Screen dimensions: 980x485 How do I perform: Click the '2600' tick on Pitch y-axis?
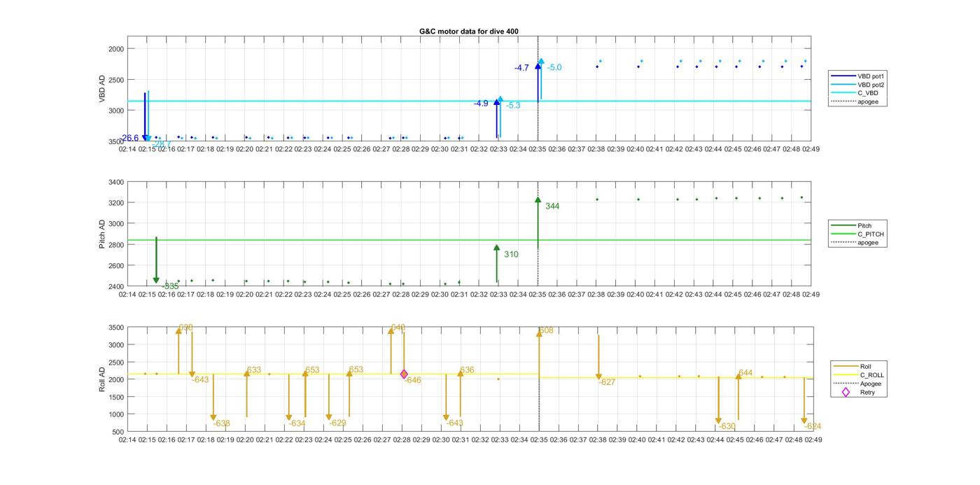coord(116,266)
